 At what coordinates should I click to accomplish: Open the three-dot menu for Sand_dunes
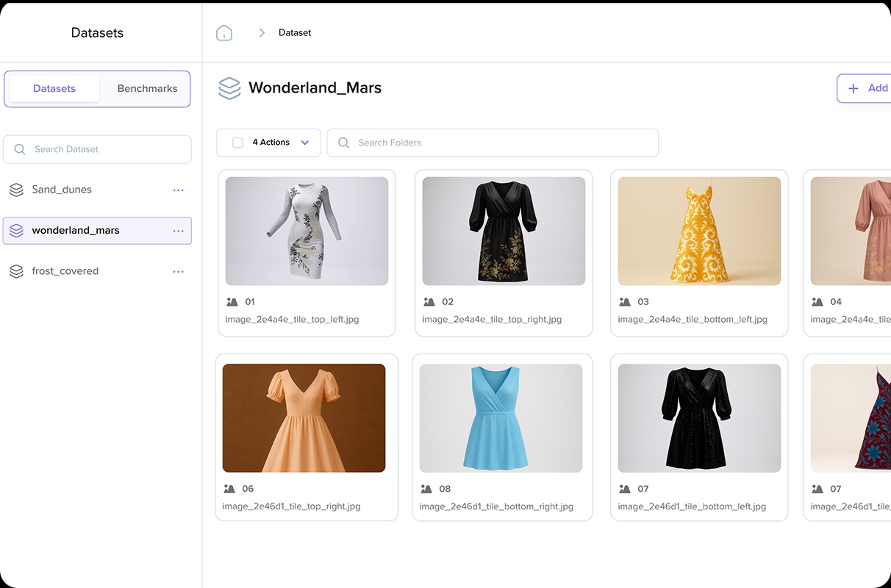(178, 190)
